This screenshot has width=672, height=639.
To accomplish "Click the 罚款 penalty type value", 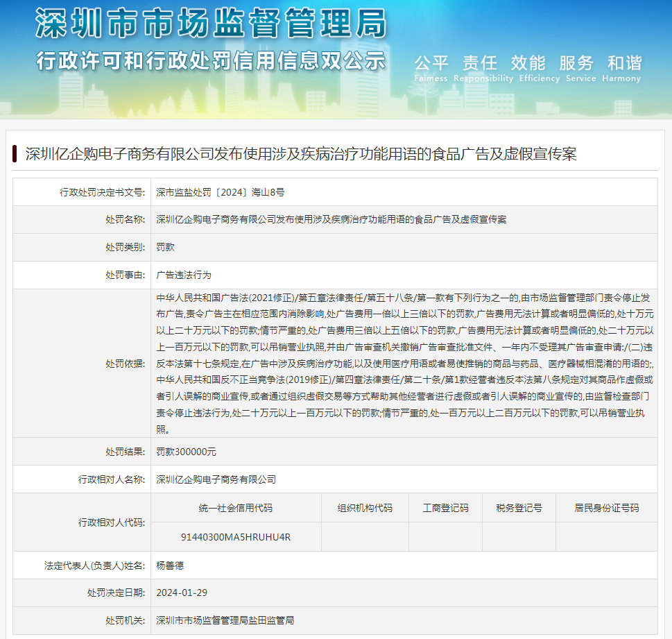I will [x=166, y=247].
